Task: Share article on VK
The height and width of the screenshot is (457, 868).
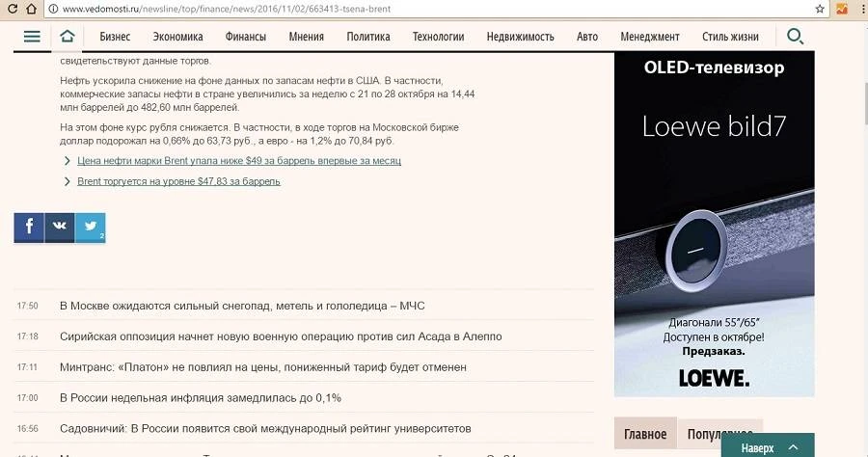Action: (x=59, y=228)
